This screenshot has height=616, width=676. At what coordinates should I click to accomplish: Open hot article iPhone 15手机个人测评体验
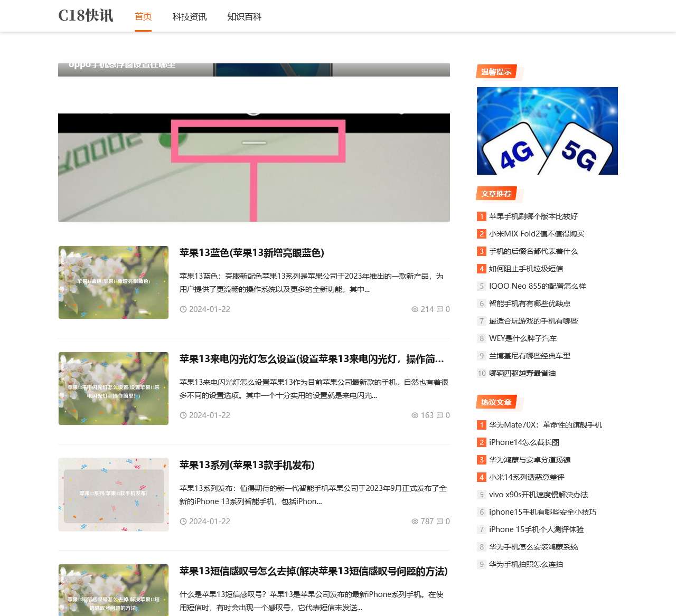(x=537, y=529)
